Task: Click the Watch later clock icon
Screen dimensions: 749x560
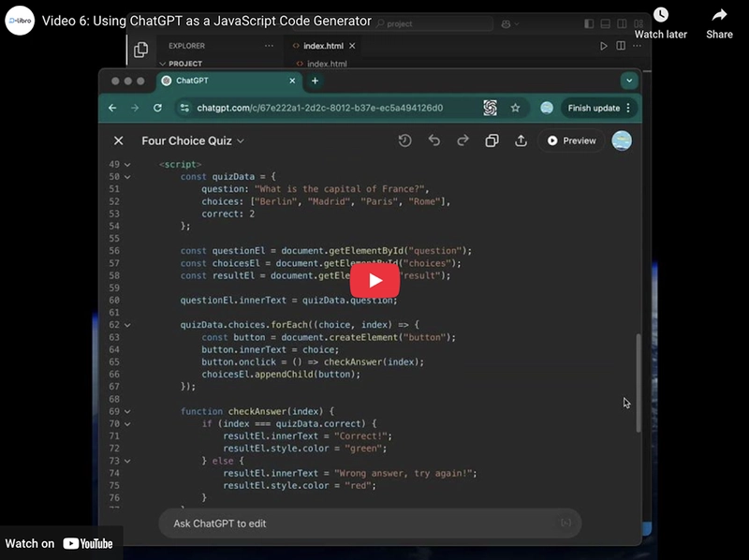Action: point(661,15)
